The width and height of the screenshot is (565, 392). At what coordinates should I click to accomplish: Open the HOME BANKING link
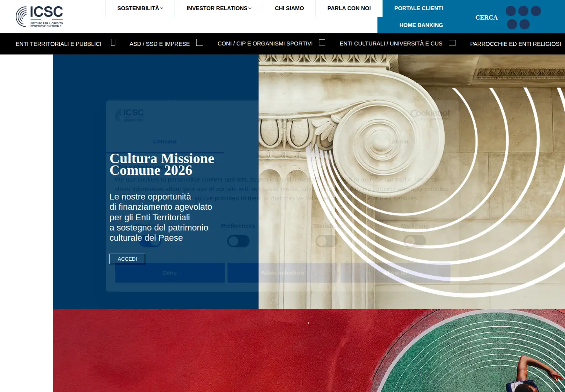point(421,25)
